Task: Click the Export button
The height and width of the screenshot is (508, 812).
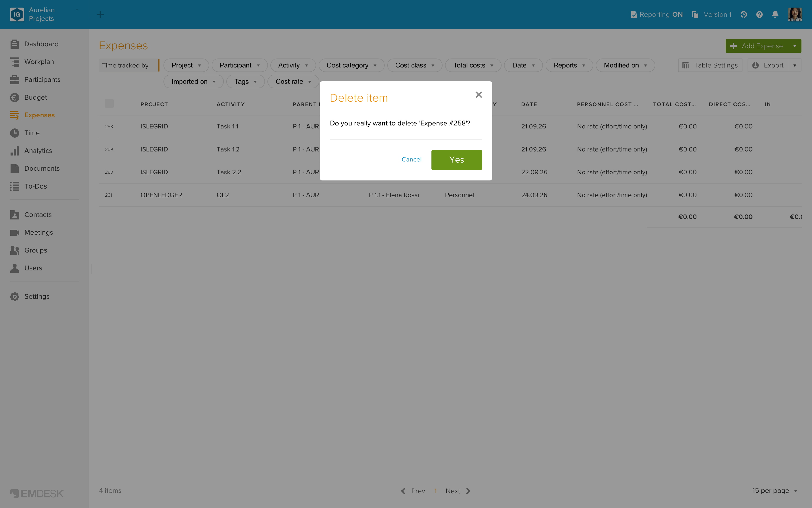Action: point(768,66)
